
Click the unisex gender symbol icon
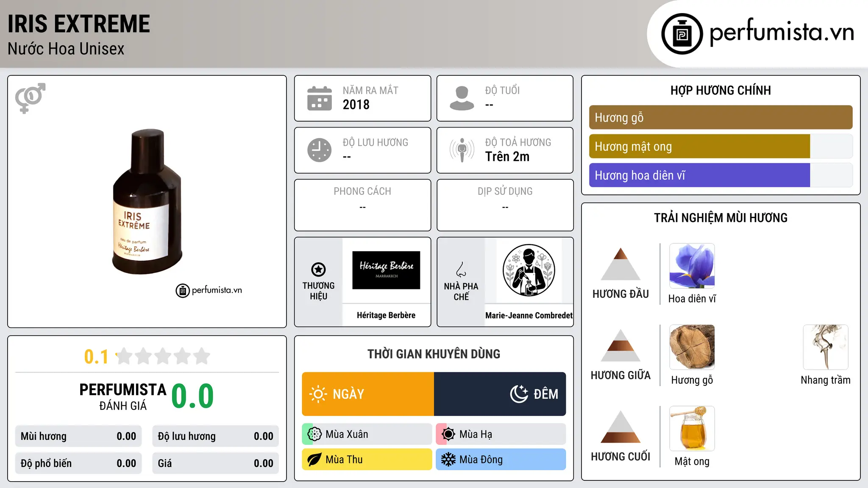click(30, 98)
